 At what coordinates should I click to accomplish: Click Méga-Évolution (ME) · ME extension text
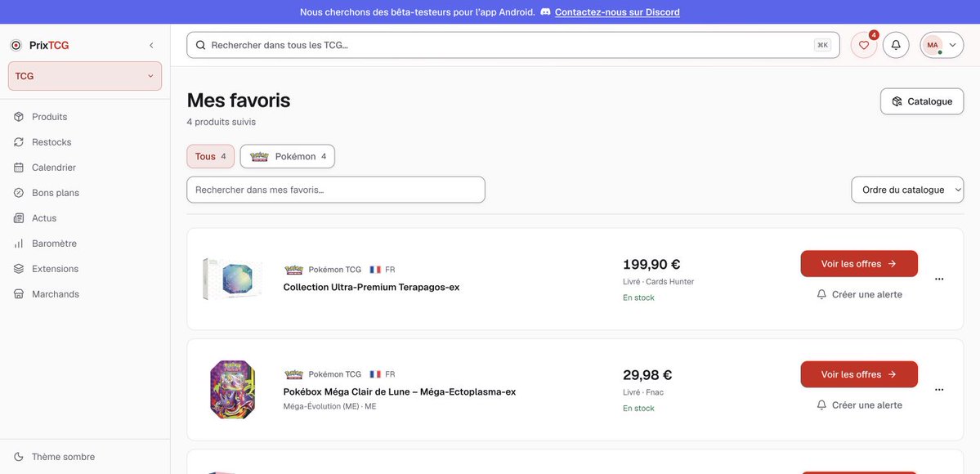pos(330,406)
